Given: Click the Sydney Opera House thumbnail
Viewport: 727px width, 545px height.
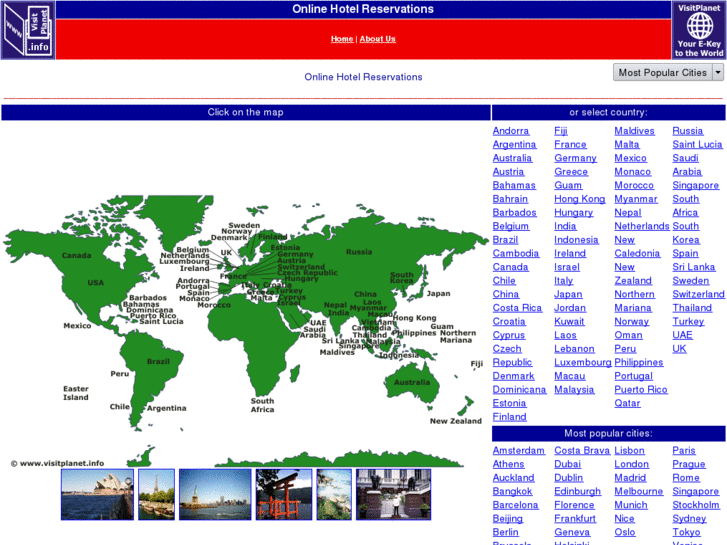Looking at the screenshot, I should (x=97, y=494).
